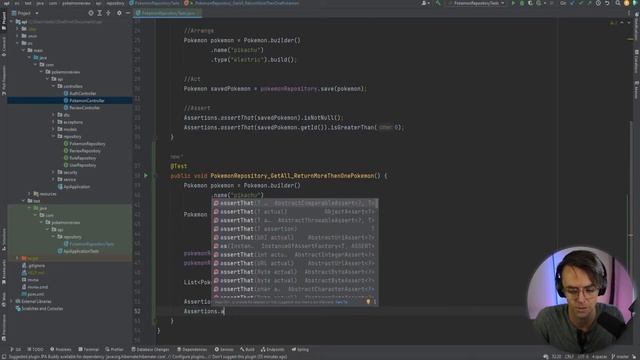Choose assertThat(URI actual) completion entry
The image size is (640, 360).
295,237
